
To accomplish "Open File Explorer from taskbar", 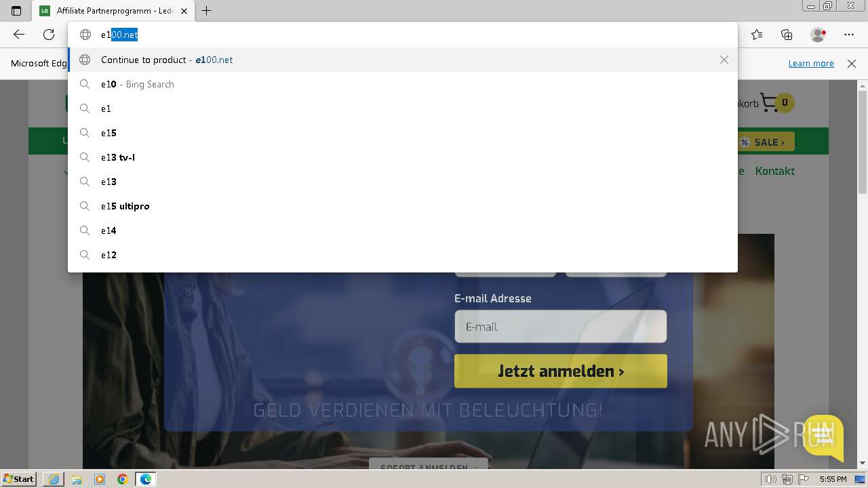I will pyautogui.click(x=77, y=479).
